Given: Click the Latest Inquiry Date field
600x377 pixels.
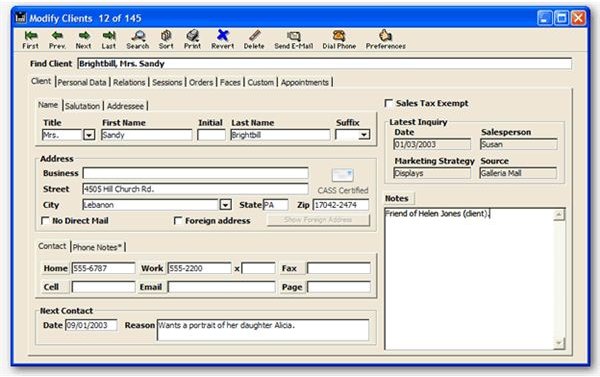Looking at the screenshot, I should pyautogui.click(x=432, y=144).
